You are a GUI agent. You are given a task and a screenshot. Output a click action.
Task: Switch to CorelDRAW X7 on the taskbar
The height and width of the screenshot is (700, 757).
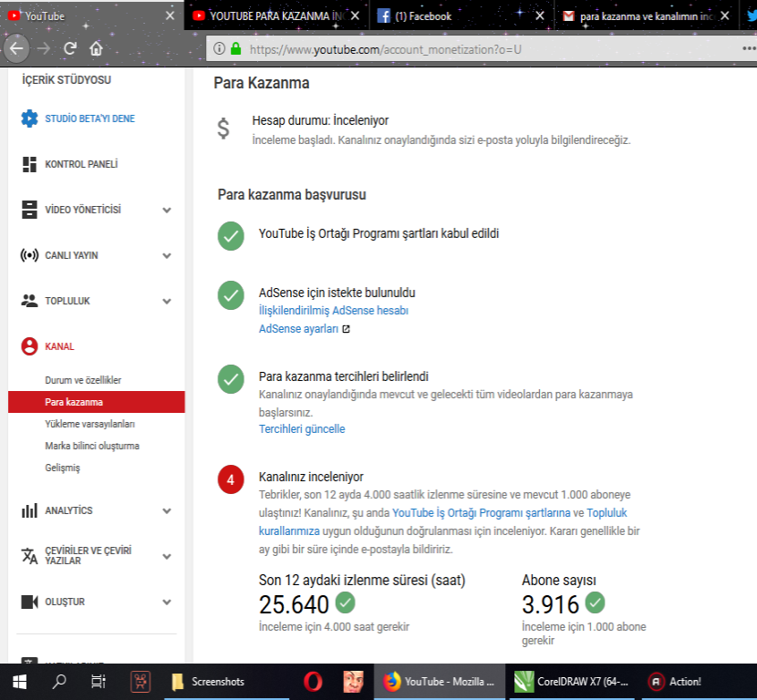coord(572,682)
